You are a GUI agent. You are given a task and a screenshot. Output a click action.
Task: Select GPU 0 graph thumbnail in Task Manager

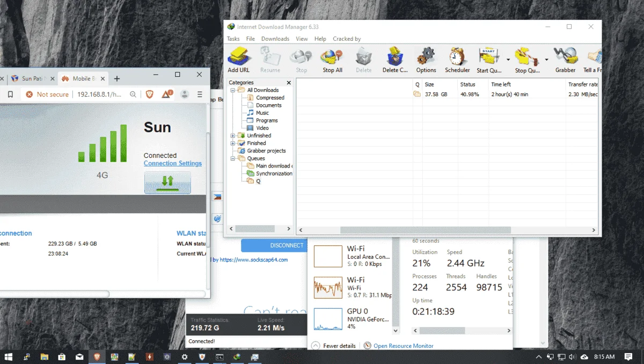tap(328, 319)
